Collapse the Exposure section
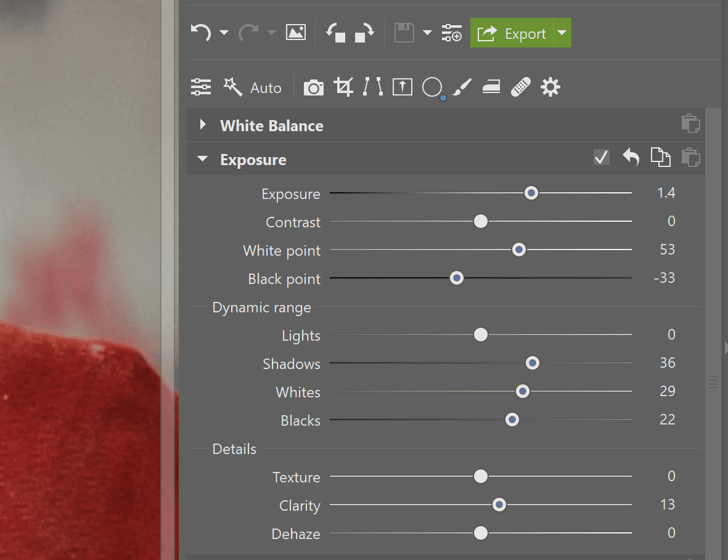Viewport: 728px width, 560px height. coord(202,159)
